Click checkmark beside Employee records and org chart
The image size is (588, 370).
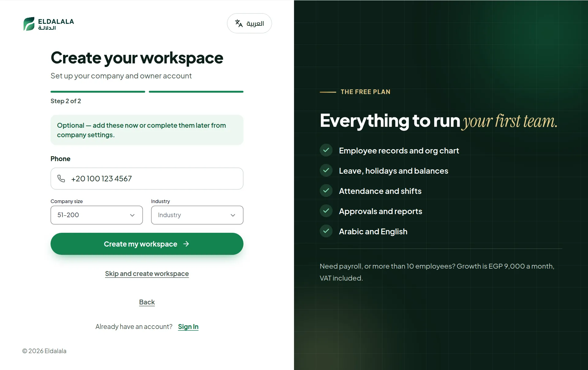click(326, 150)
